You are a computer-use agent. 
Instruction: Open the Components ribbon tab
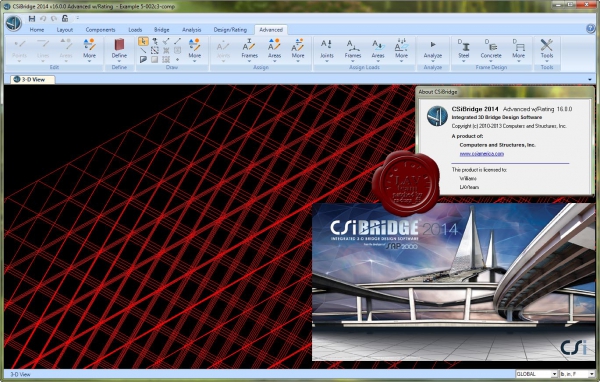point(100,29)
